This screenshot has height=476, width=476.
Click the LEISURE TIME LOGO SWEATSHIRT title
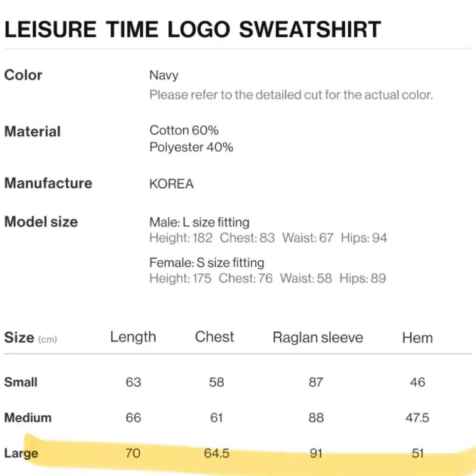[192, 29]
